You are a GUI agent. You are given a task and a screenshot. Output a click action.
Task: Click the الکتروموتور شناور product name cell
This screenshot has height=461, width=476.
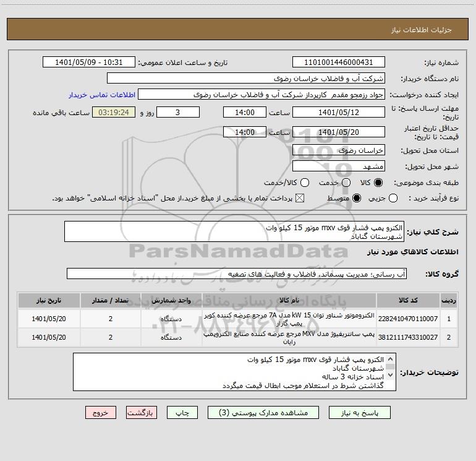(x=289, y=319)
